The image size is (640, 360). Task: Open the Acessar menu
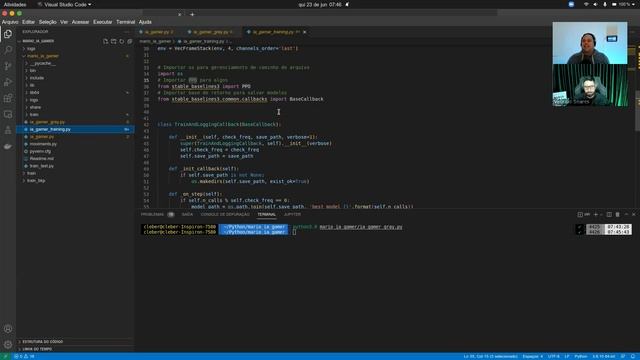(x=80, y=22)
